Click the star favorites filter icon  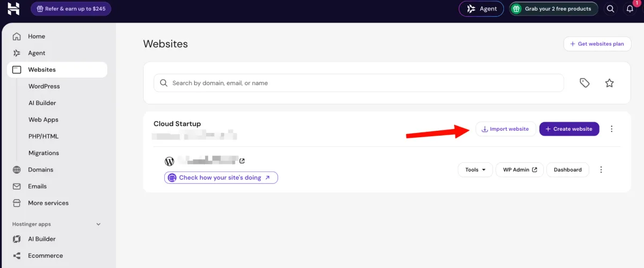pyautogui.click(x=609, y=83)
